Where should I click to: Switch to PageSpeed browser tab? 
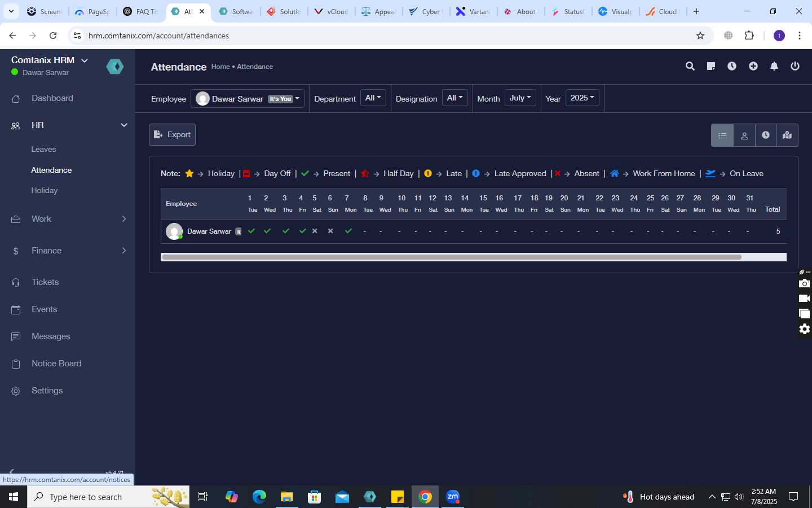click(92, 11)
